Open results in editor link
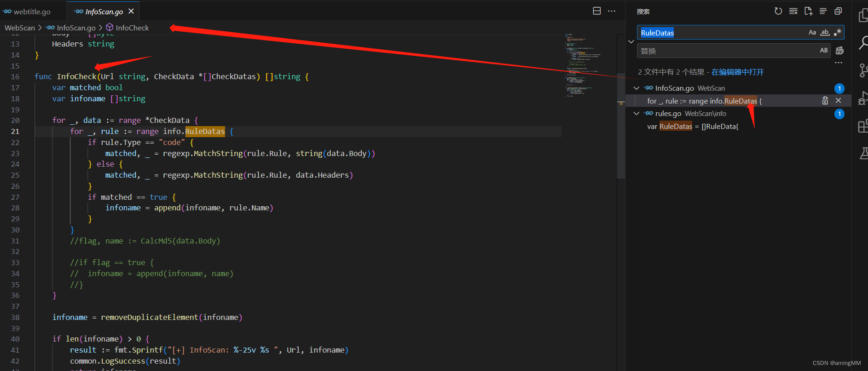Image resolution: width=868 pixels, height=371 pixels. point(737,72)
